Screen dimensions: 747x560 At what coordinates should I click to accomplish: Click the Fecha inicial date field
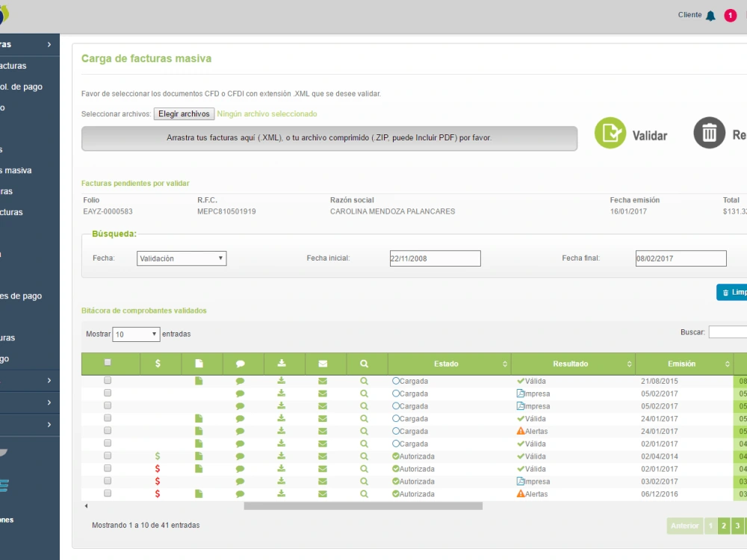tap(435, 258)
